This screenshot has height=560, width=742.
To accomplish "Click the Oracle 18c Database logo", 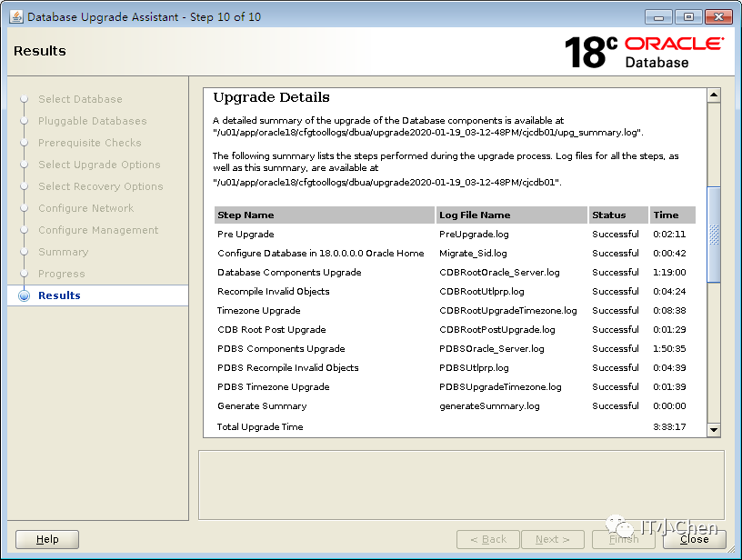I will coord(644,52).
